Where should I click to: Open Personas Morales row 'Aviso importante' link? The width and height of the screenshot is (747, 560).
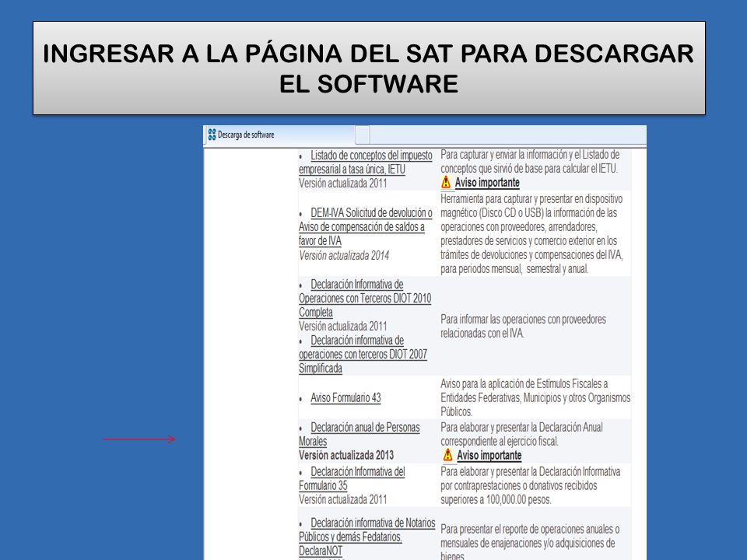pos(489,456)
